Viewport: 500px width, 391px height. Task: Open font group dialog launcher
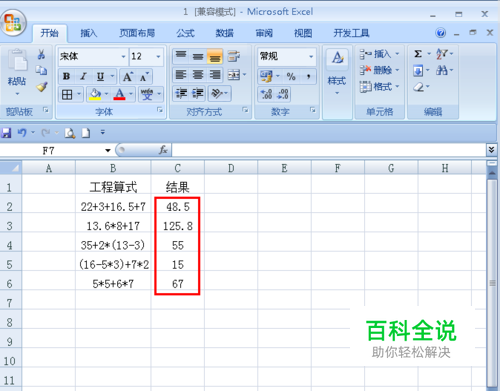(160, 109)
